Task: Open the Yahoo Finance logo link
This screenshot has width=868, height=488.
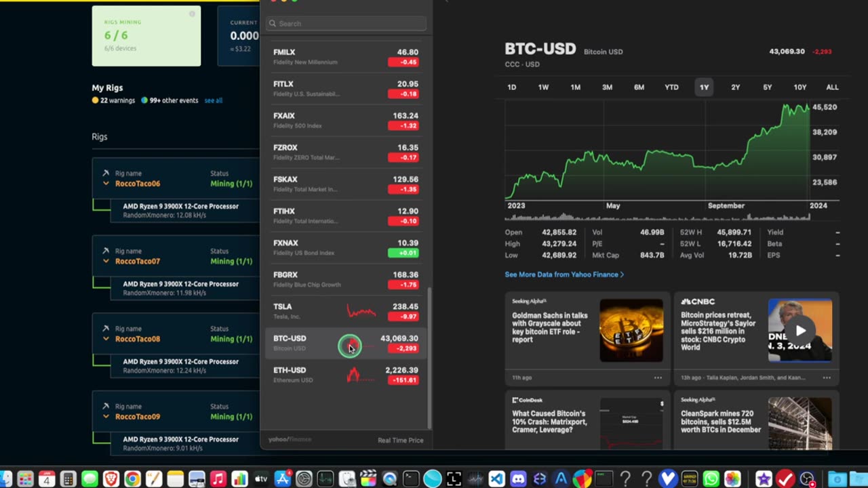Action: click(290, 439)
